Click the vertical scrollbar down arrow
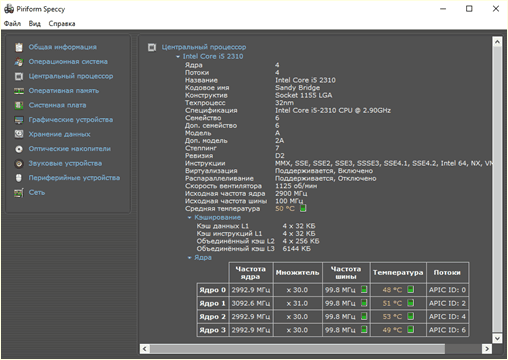Screen dimensions: 508x360 497,338
